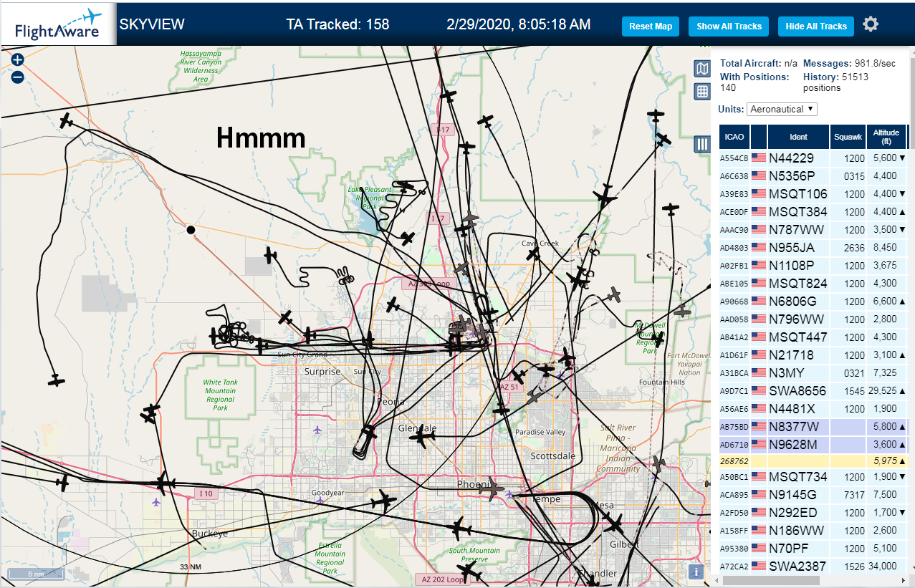Click the map info 'i' icon

point(695,571)
